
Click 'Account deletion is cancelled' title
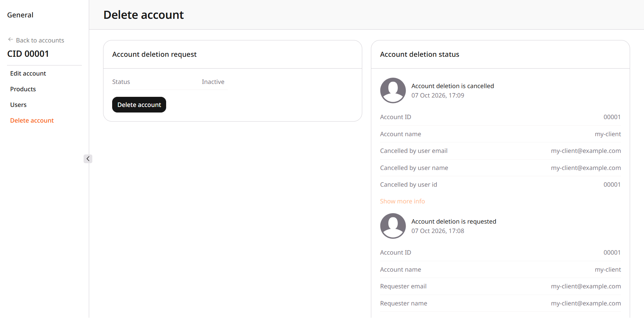tap(453, 86)
